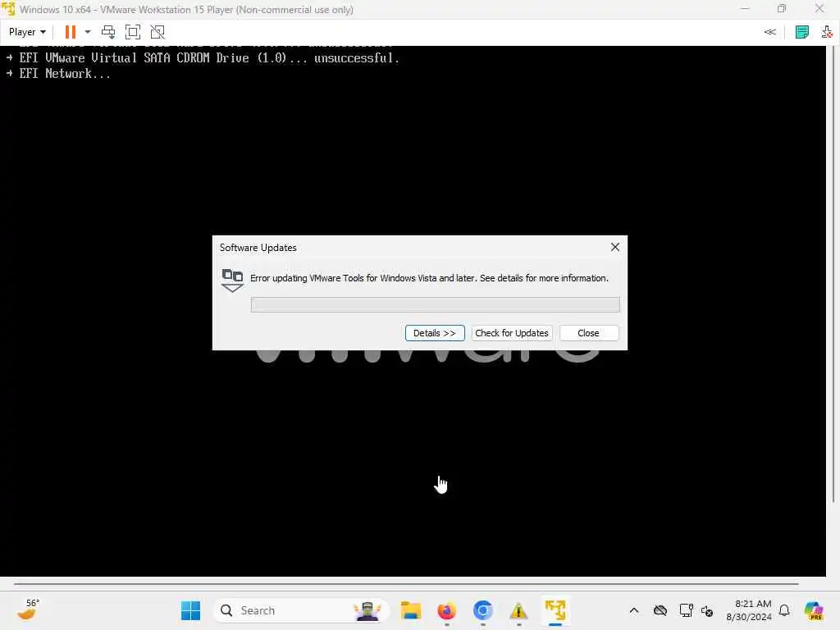Collapse device toolbar with double chevron
Image resolution: width=840 pixels, height=630 pixels.
click(769, 32)
